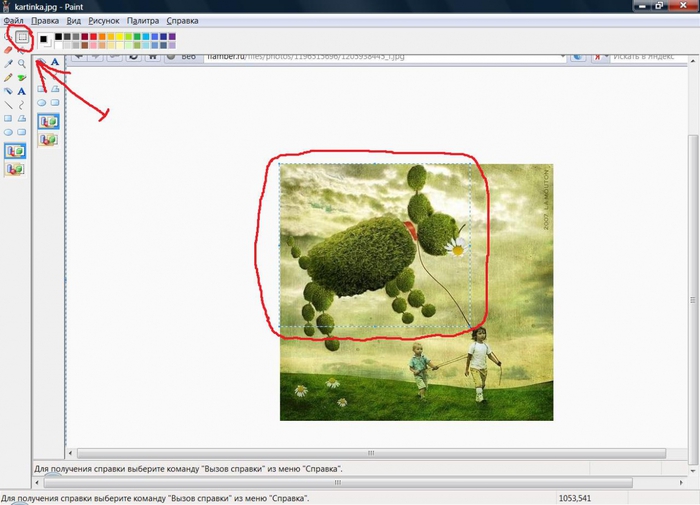Image resolution: width=700 pixels, height=505 pixels.
Task: Open the Рисунок menu
Action: click(104, 21)
